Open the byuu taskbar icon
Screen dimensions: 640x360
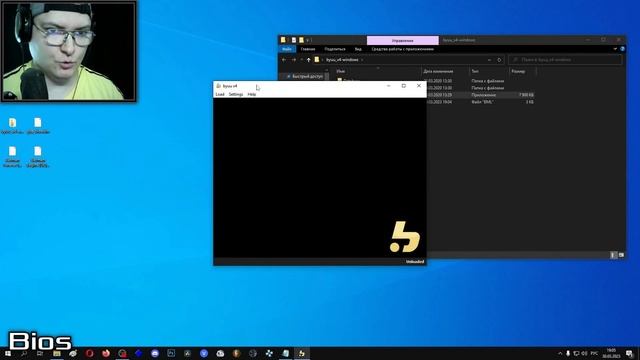302,353
